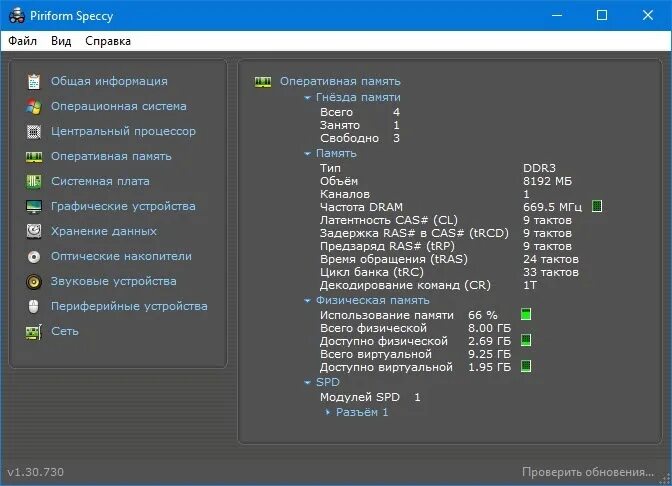Click the Хранение данных hard drive icon
Image resolution: width=672 pixels, height=486 pixels.
pyautogui.click(x=34, y=231)
